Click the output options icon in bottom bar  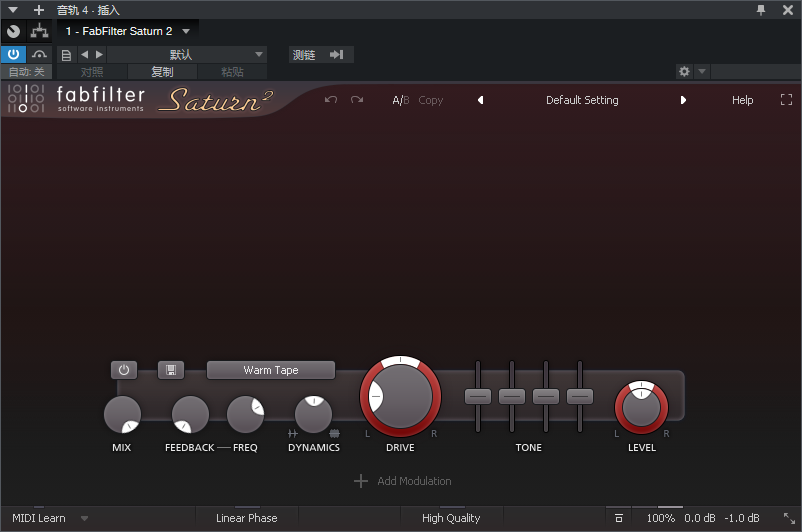click(619, 518)
